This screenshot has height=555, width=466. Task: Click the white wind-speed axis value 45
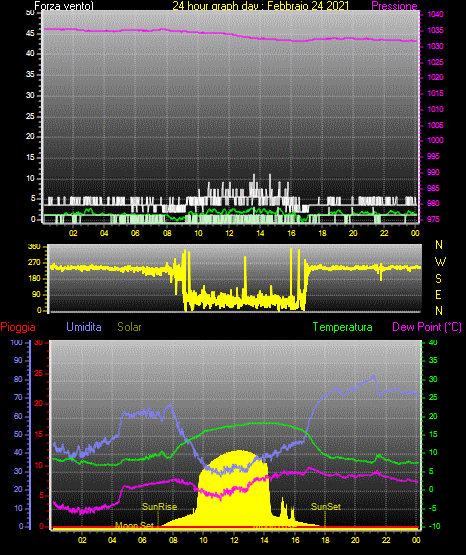coord(30,34)
